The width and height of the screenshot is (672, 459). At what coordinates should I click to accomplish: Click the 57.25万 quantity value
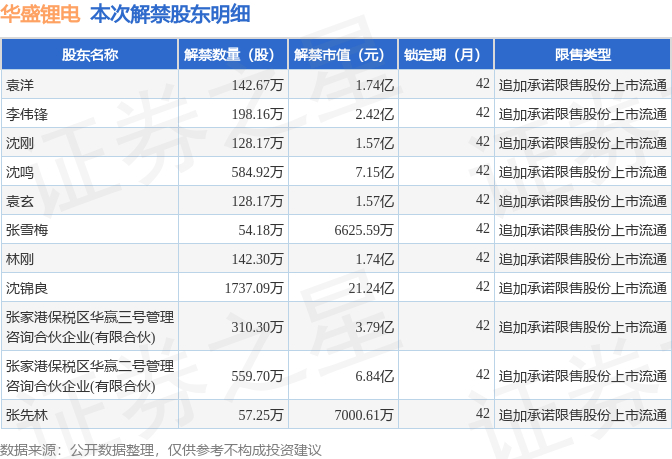tap(261, 414)
